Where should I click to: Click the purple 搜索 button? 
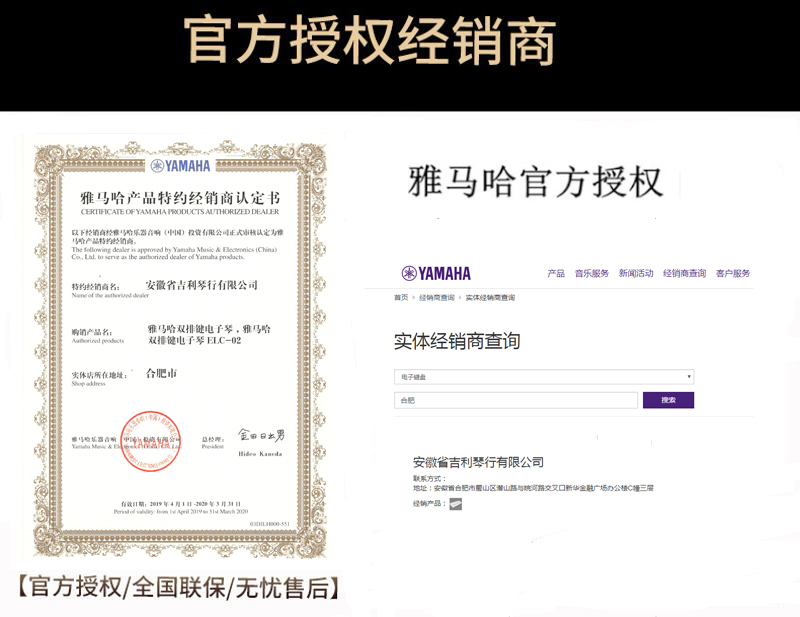click(668, 400)
